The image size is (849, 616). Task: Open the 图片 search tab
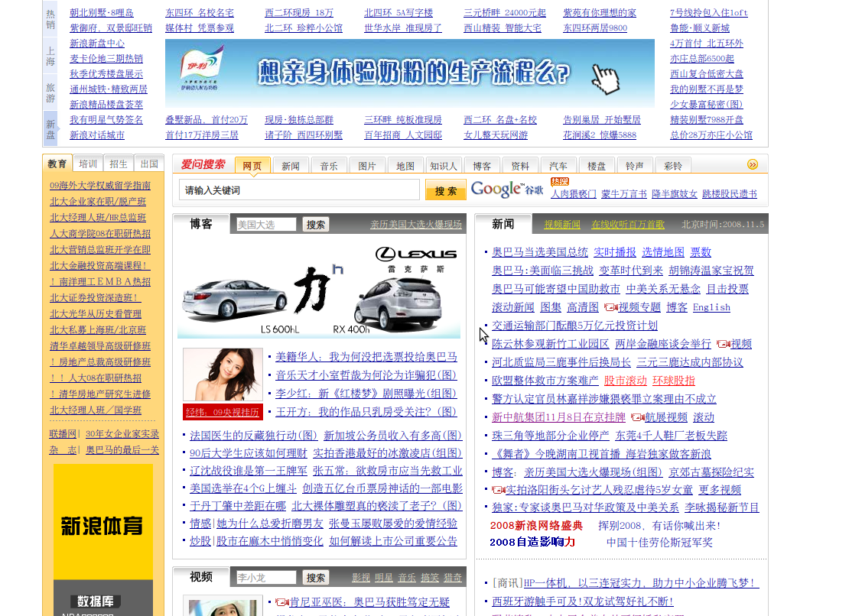[366, 166]
